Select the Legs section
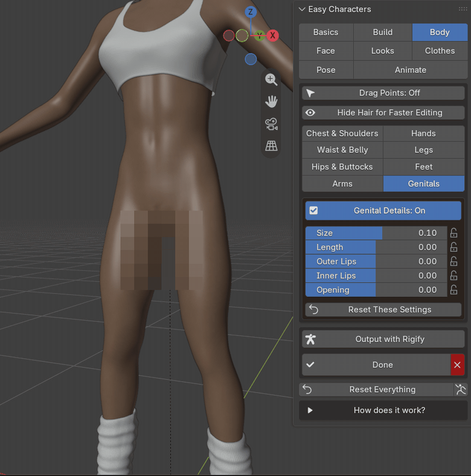This screenshot has width=471, height=476. tap(423, 150)
